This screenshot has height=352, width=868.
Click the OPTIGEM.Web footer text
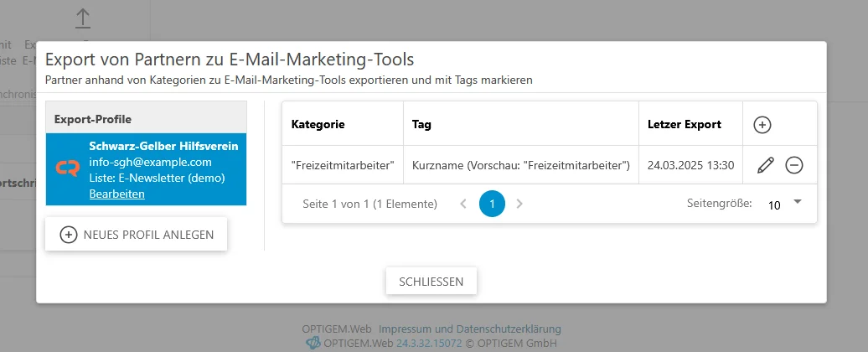click(x=338, y=329)
